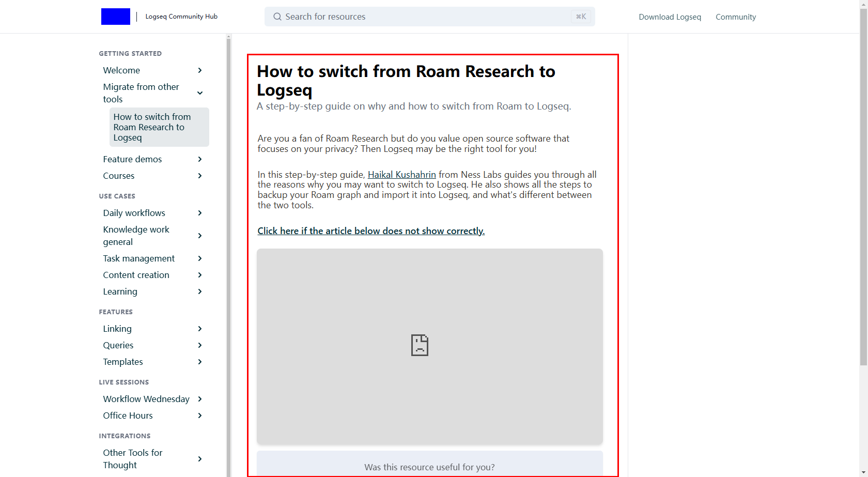Open the Community menu item
The height and width of the screenshot is (477, 868).
(x=735, y=17)
